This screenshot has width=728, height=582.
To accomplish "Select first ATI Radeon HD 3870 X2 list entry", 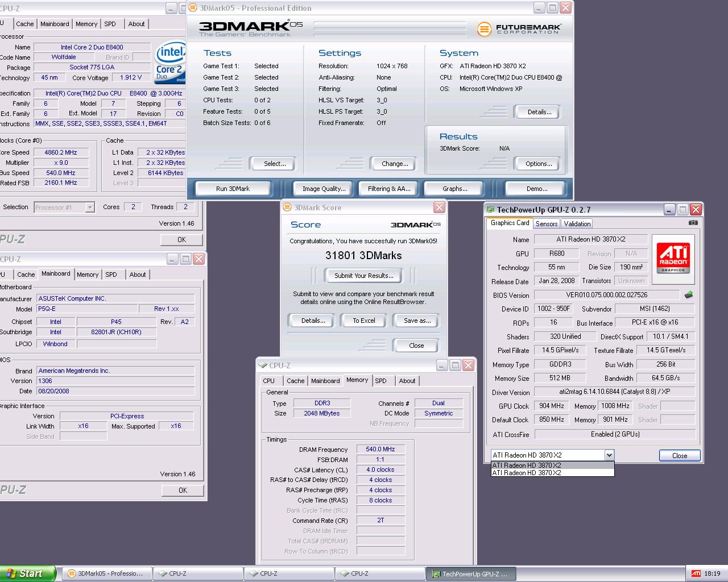I will point(552,465).
